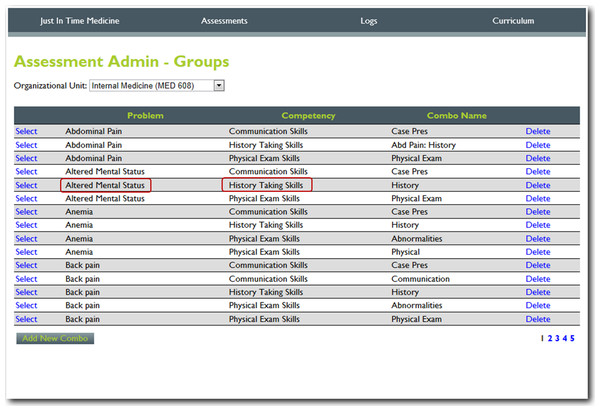Click the Assessment Admin - Groups heading
Image resolution: width=600 pixels, height=411 pixels.
[122, 62]
